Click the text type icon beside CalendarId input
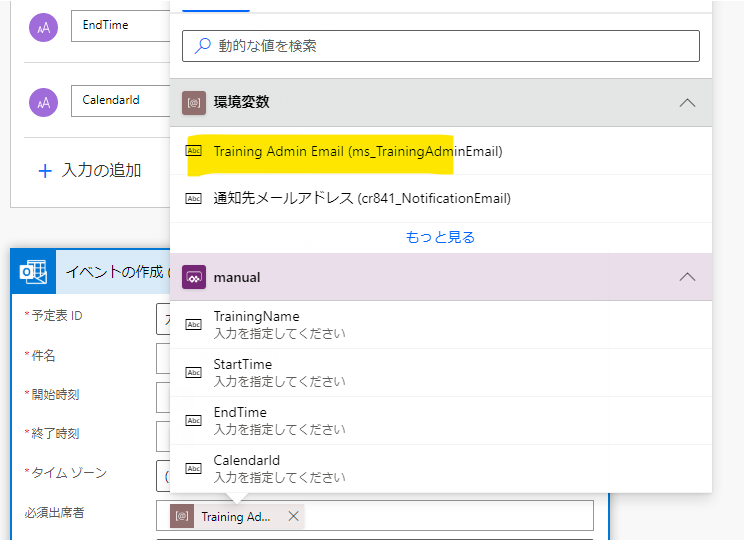This screenshot has width=744, height=540. (x=44, y=102)
